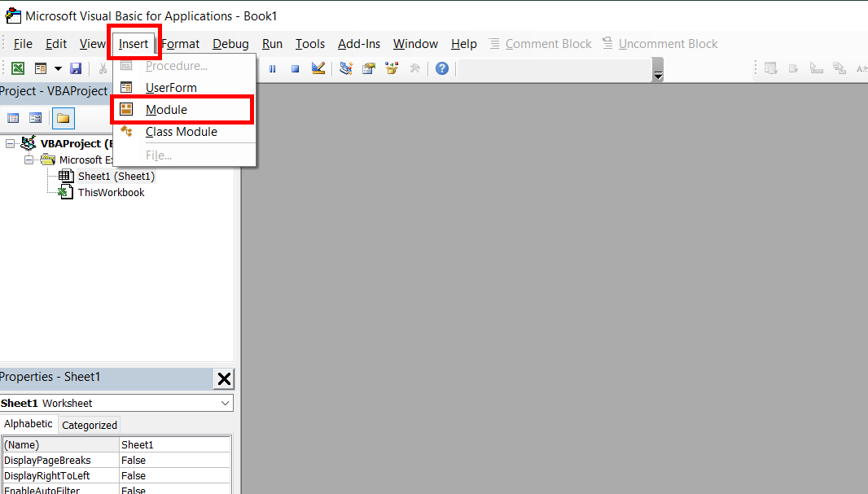The width and height of the screenshot is (868, 494).
Task: Open the Help menu
Action: click(464, 44)
